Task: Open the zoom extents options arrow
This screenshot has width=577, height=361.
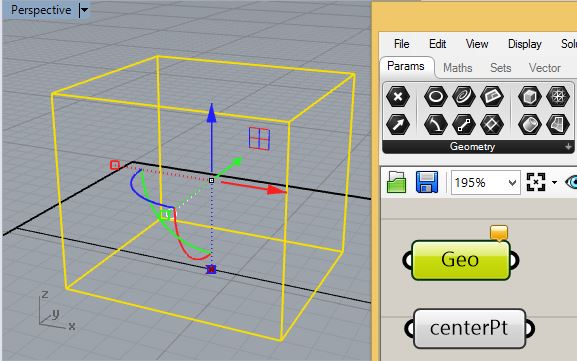Action: click(554, 182)
